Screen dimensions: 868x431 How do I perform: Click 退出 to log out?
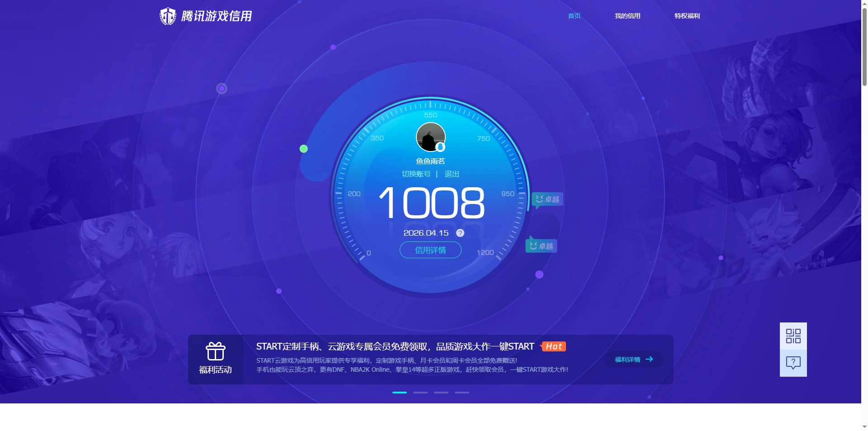[452, 174]
